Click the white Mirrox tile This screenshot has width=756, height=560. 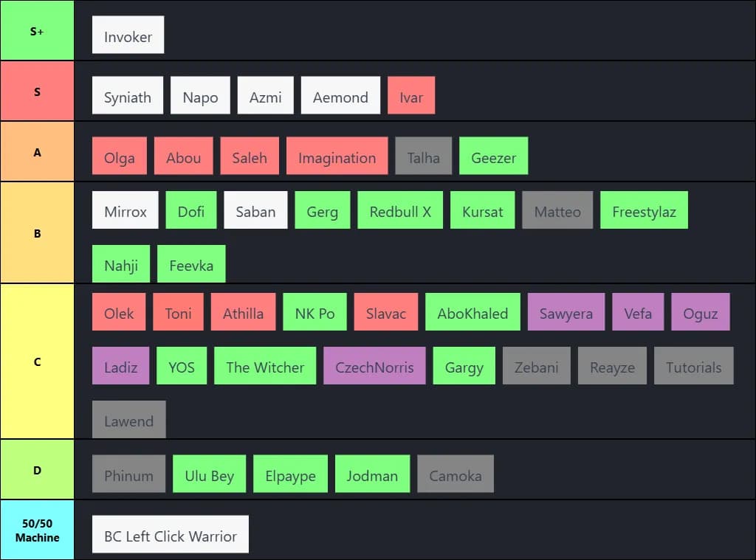(126, 210)
